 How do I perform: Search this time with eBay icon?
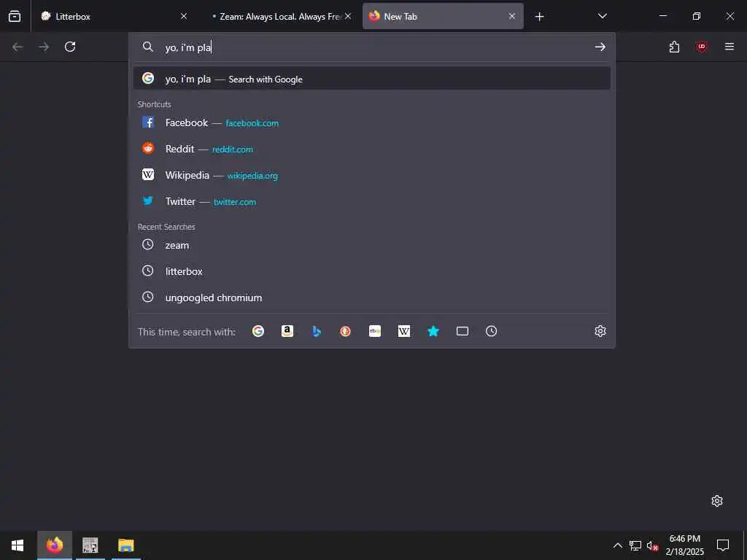(375, 331)
